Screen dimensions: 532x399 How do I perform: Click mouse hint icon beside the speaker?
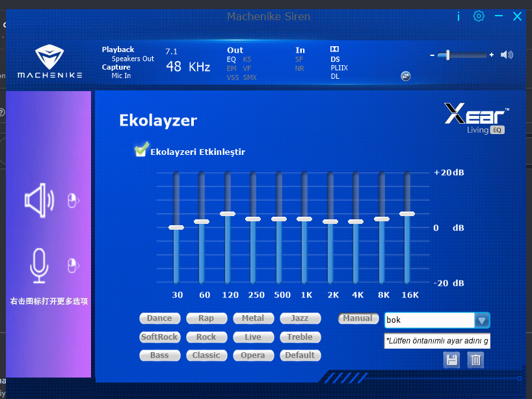pyautogui.click(x=73, y=200)
